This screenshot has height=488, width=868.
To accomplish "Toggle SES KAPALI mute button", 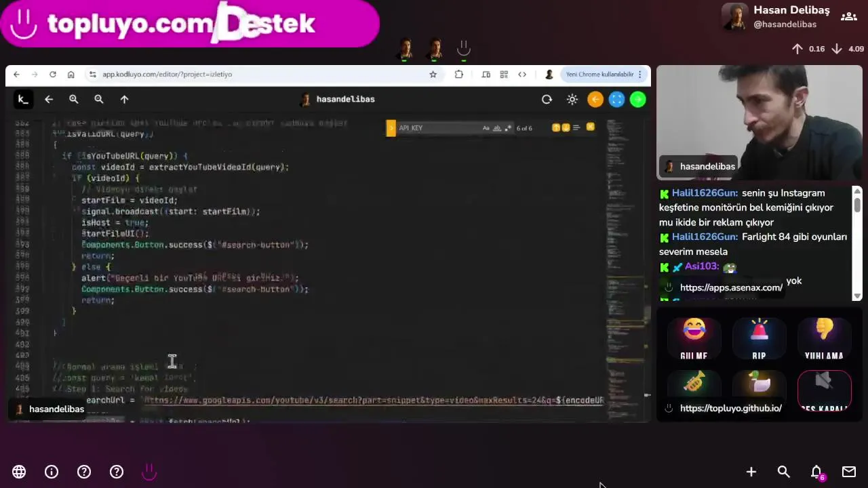I will (824, 391).
